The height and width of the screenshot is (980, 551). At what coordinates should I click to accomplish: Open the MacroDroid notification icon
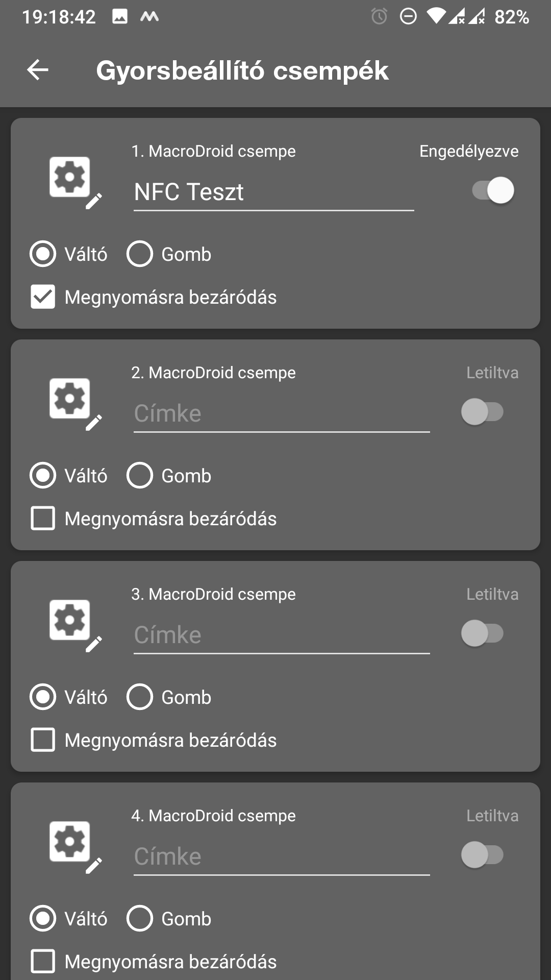click(149, 17)
